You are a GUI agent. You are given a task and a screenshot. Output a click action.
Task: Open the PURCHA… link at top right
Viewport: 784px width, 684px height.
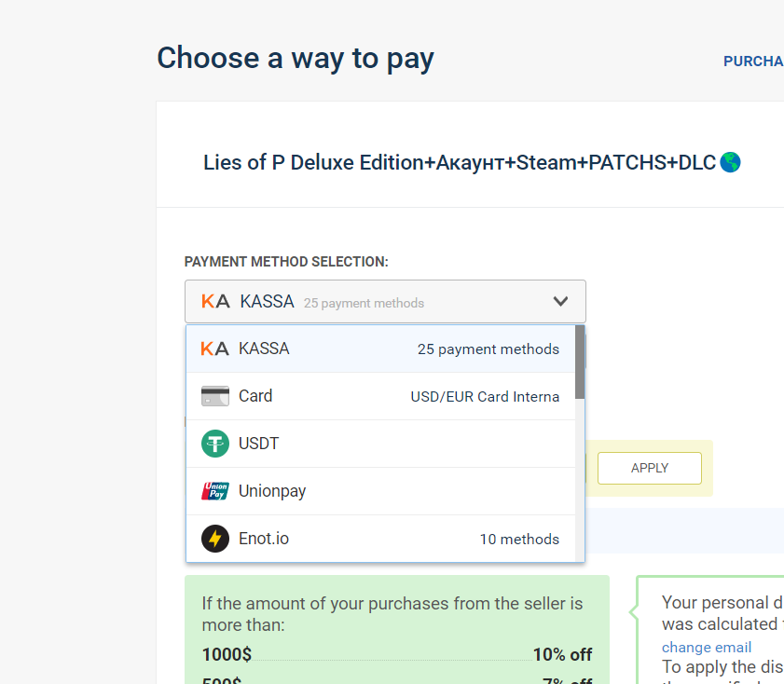click(753, 62)
